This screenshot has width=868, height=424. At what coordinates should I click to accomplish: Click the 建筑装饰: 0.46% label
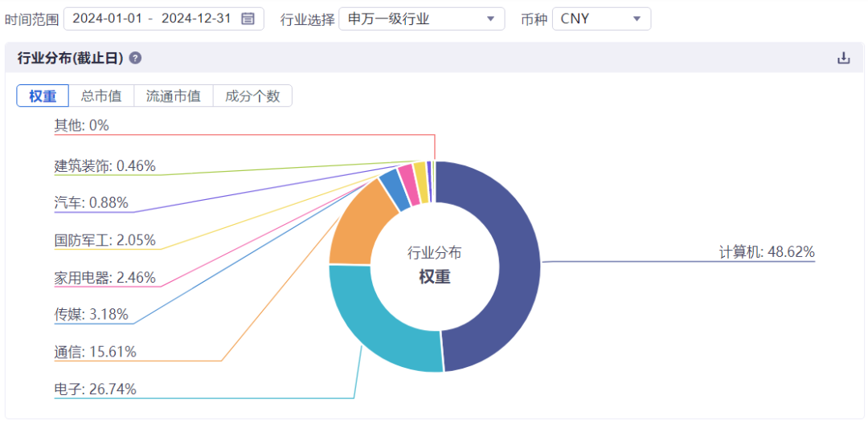(105, 166)
